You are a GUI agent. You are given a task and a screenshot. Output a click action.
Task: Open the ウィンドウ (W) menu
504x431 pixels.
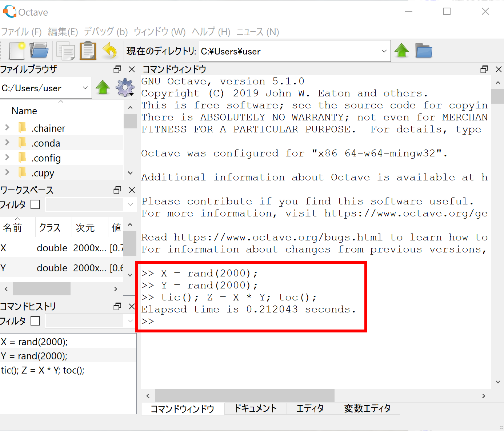pyautogui.click(x=160, y=32)
